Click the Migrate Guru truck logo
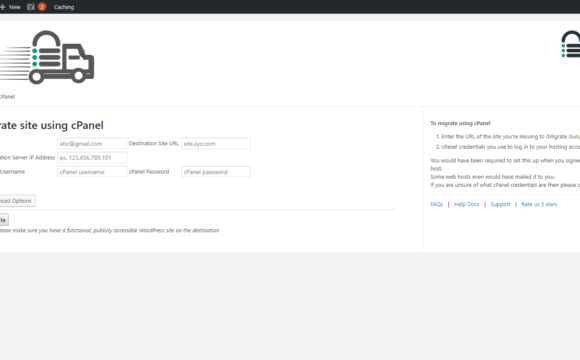 (x=47, y=57)
